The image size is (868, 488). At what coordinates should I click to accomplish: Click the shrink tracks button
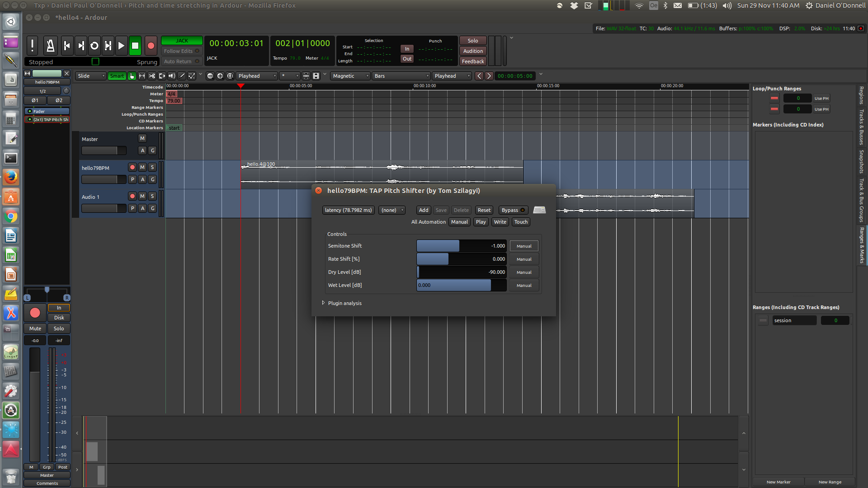pyautogui.click(x=306, y=76)
